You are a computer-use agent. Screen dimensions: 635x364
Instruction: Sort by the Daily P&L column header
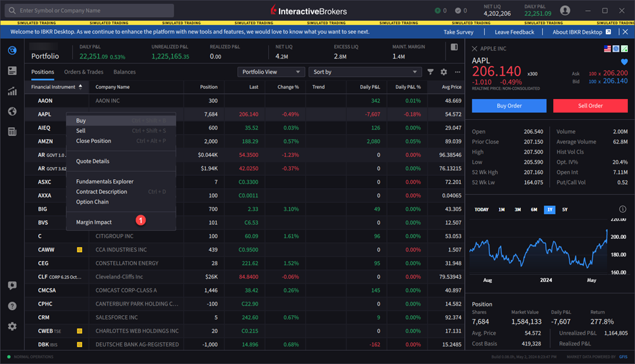pyautogui.click(x=370, y=87)
